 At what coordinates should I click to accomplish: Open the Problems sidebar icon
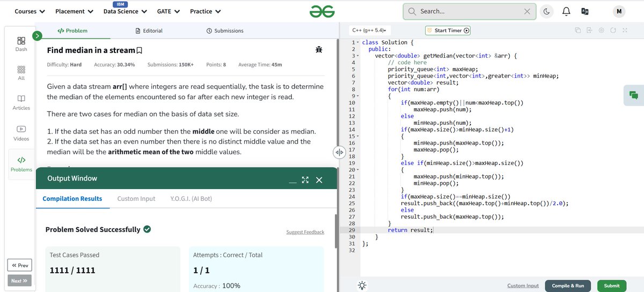pos(21,164)
